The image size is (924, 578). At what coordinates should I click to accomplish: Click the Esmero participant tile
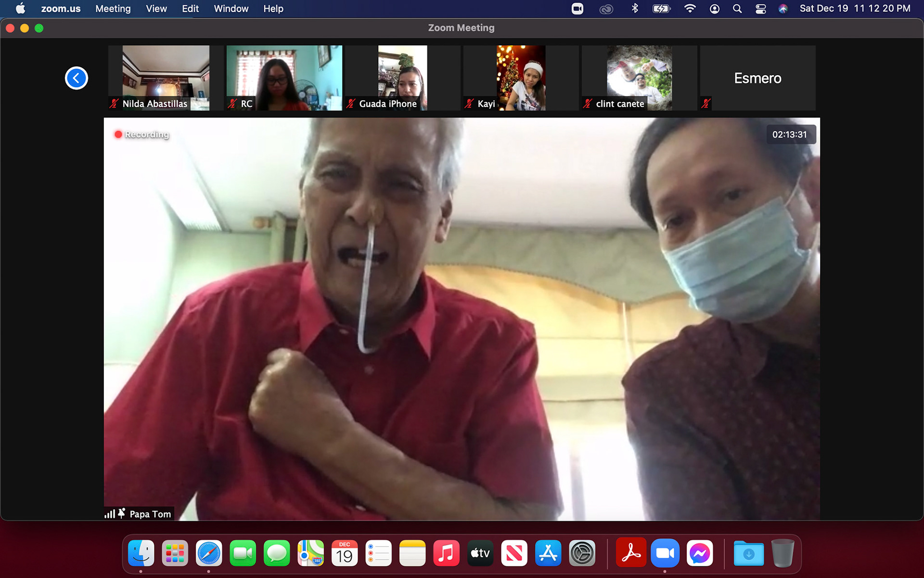pyautogui.click(x=757, y=78)
